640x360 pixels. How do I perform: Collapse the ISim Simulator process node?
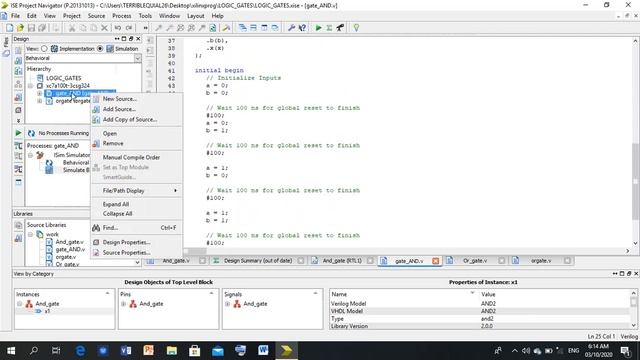coord(30,155)
